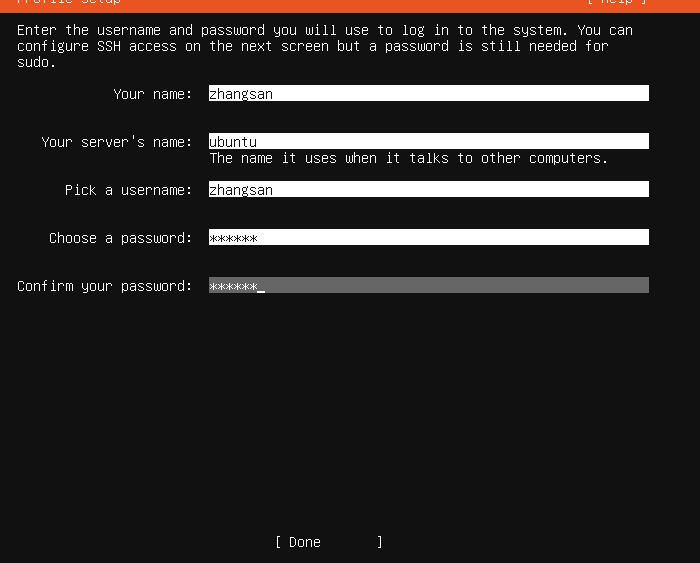The height and width of the screenshot is (563, 700).
Task: Click the 'Your server's name:' label
Action: coord(117,142)
